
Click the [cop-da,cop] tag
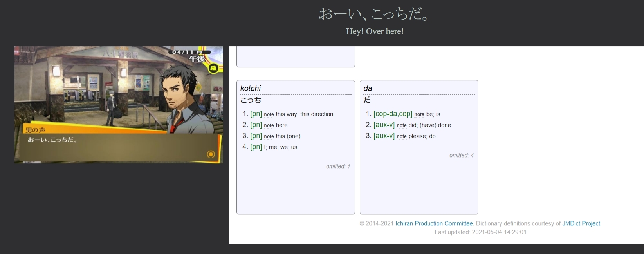pyautogui.click(x=393, y=114)
